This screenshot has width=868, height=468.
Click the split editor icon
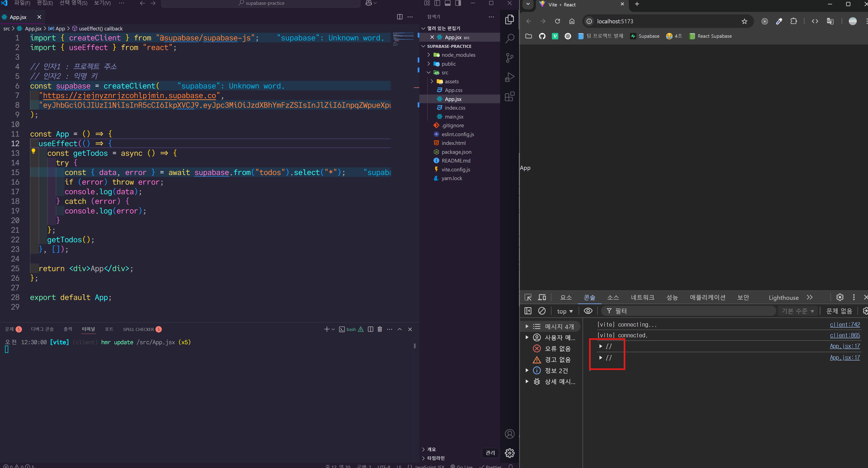[400, 17]
